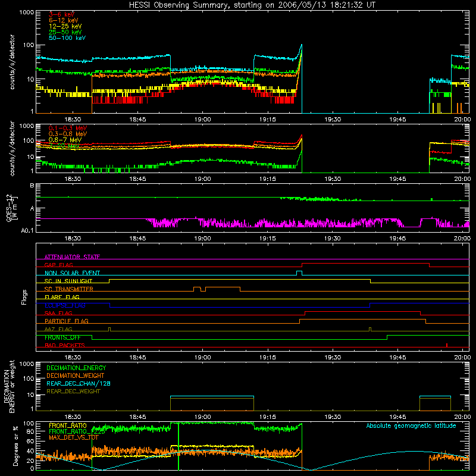Click the REAR_DEC_WEIGHT legend label

coord(73,392)
